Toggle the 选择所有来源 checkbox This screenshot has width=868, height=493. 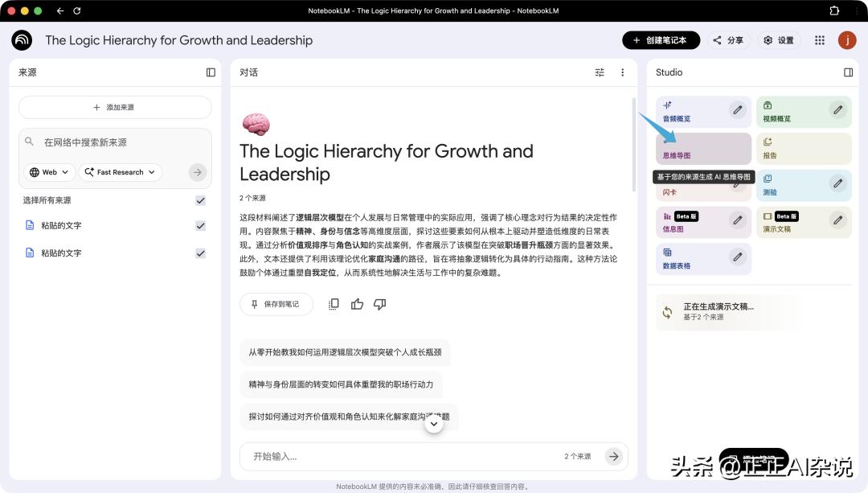[x=200, y=200]
